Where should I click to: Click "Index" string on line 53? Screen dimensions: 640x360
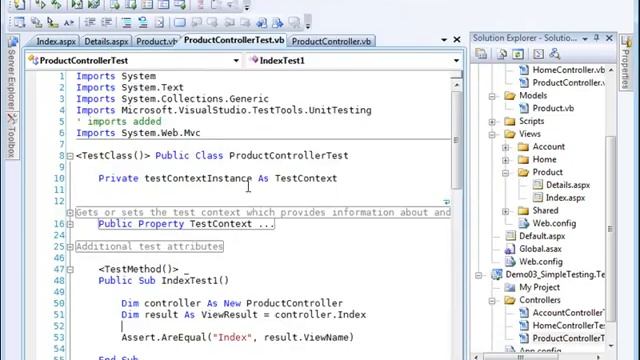click(232, 338)
